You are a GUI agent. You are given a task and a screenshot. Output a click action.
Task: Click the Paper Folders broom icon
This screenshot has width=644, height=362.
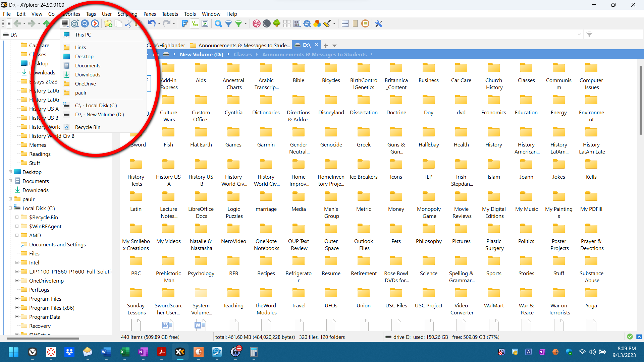(x=327, y=23)
